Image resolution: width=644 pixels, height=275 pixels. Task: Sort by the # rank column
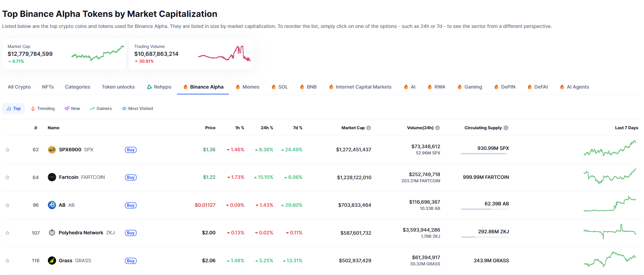click(x=36, y=128)
